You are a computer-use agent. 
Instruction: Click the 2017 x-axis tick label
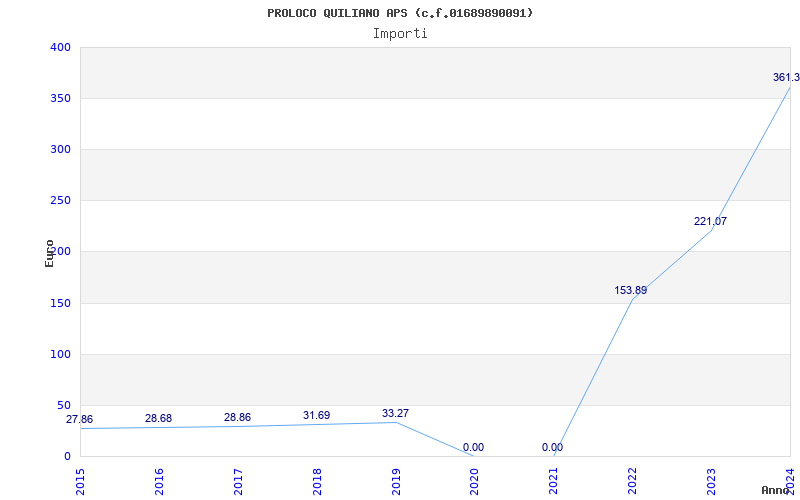238,482
